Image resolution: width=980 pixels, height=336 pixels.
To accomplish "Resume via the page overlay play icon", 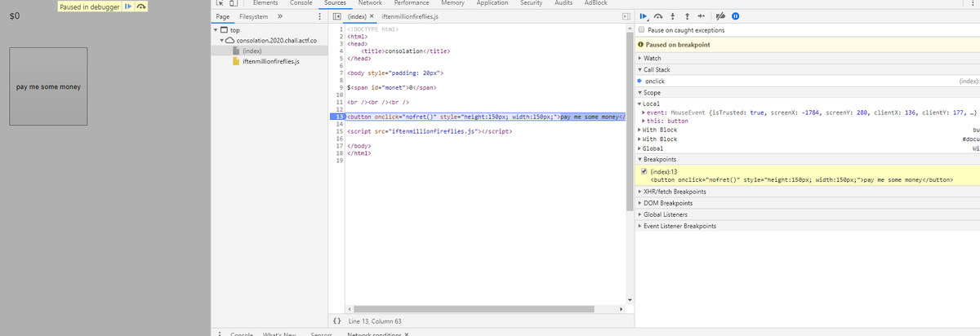I will [x=128, y=7].
